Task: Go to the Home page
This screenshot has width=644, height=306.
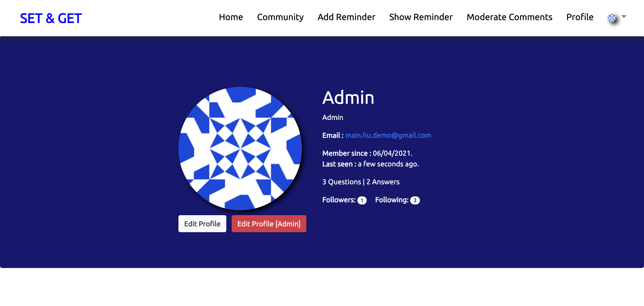Action: [231, 17]
